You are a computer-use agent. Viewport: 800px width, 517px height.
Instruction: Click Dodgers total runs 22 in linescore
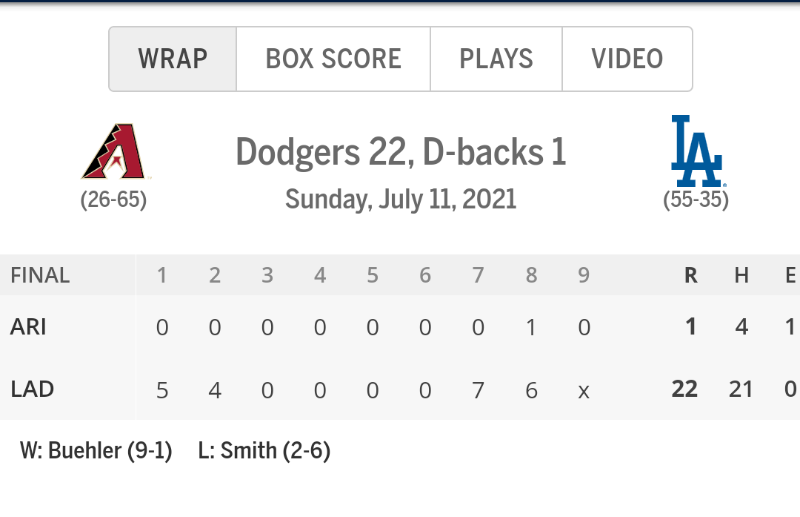(684, 389)
